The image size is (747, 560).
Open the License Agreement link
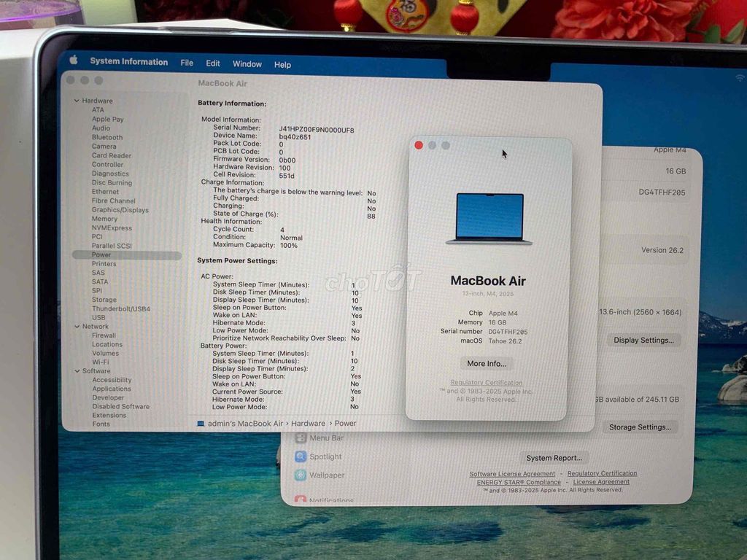point(601,482)
